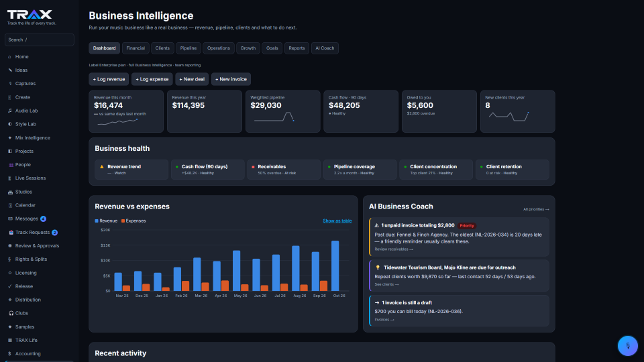Open the Clients tab

tap(162, 48)
